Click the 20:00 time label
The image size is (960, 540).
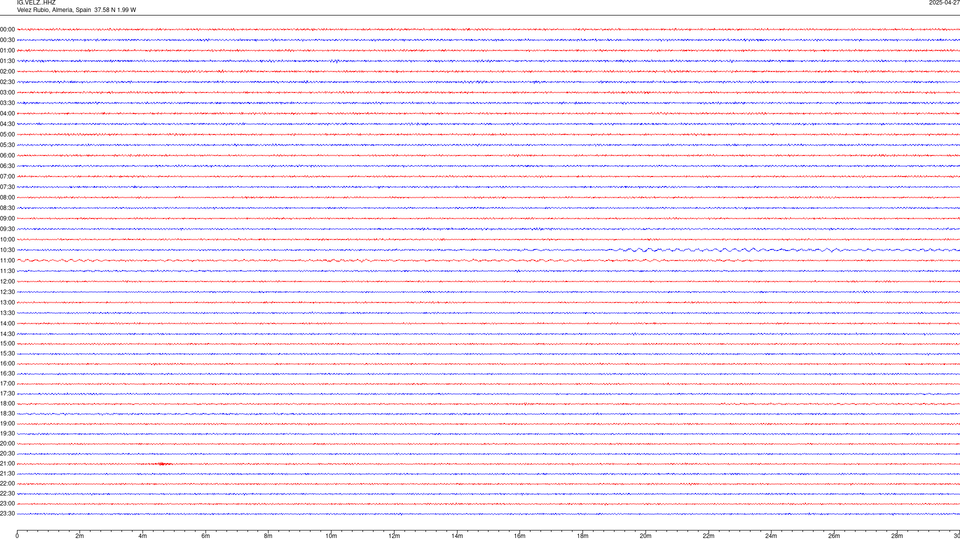(7, 444)
